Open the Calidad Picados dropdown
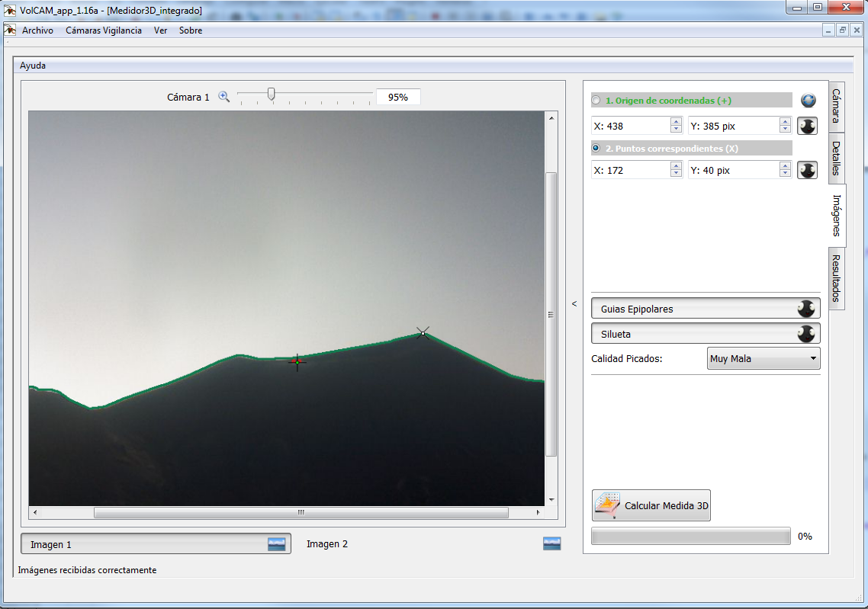 (764, 358)
